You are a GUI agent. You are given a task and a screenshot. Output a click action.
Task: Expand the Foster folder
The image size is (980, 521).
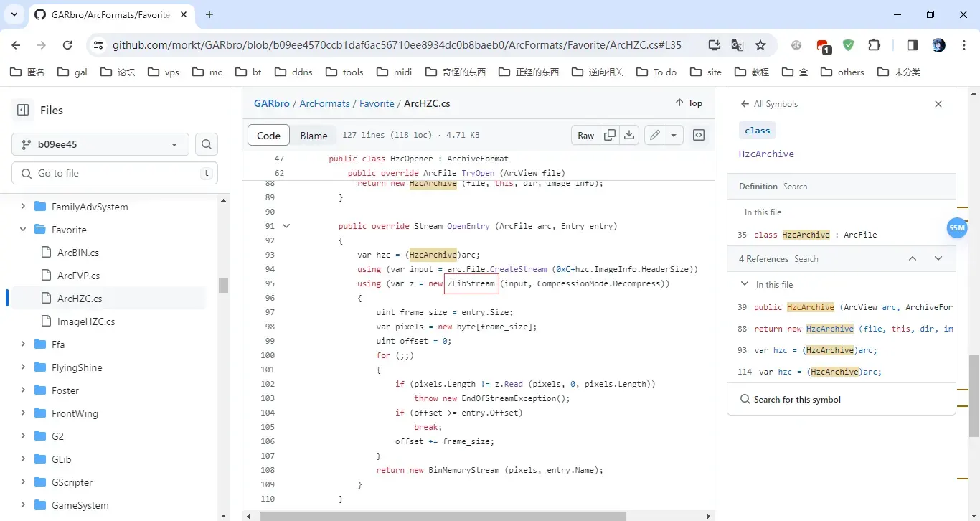click(x=23, y=390)
